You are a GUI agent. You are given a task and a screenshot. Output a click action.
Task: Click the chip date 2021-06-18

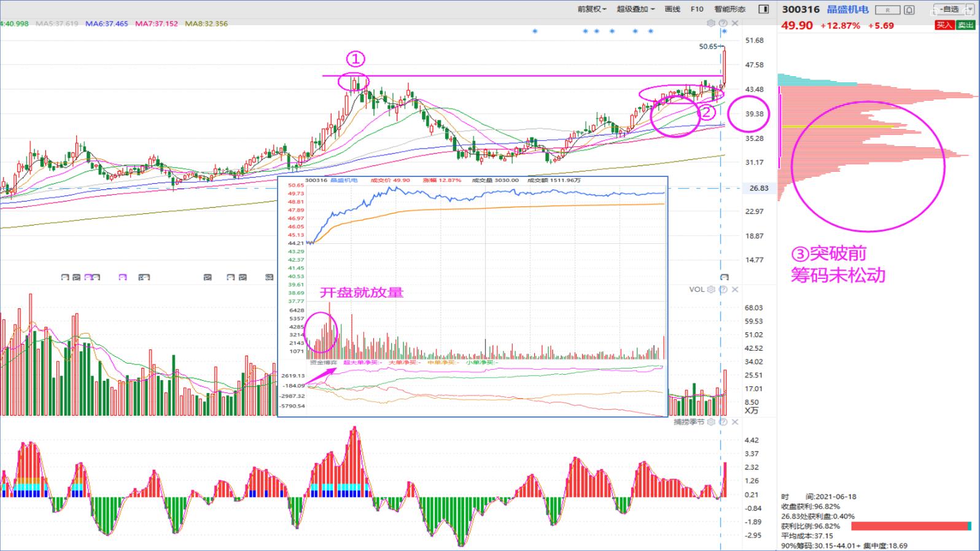tap(836, 496)
